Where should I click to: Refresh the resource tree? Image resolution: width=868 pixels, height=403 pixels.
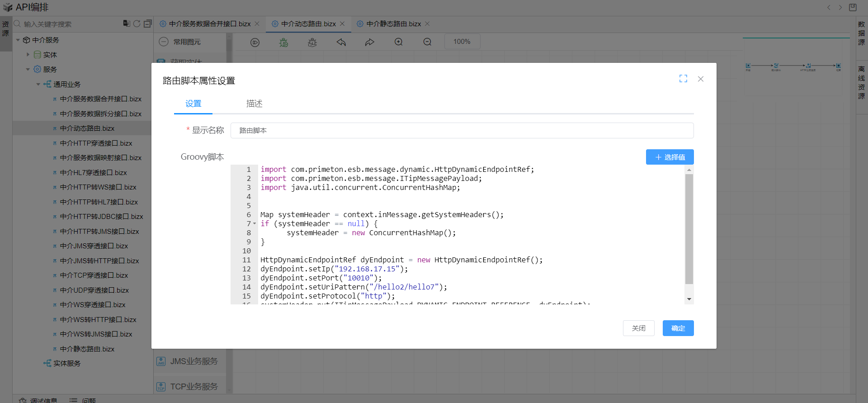[x=137, y=24]
